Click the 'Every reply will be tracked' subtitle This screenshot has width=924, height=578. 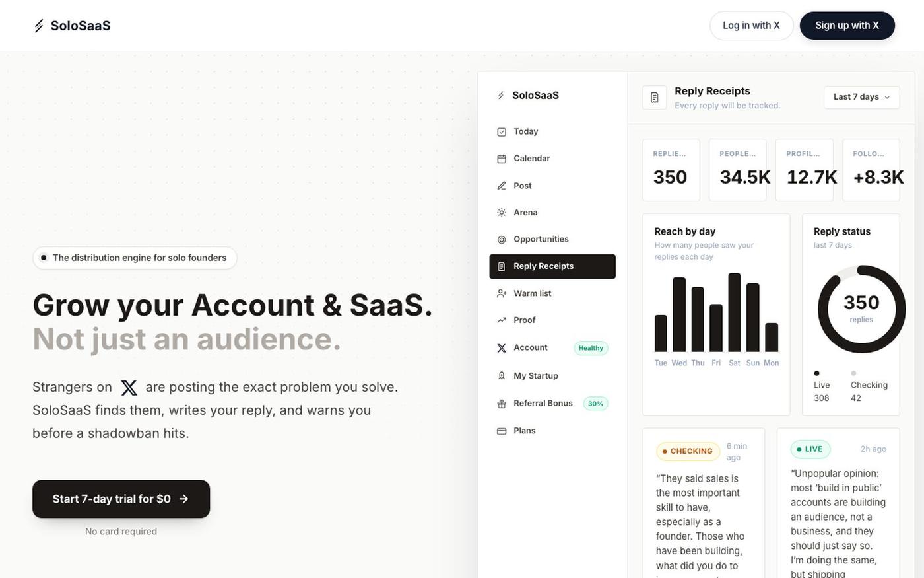[727, 106]
